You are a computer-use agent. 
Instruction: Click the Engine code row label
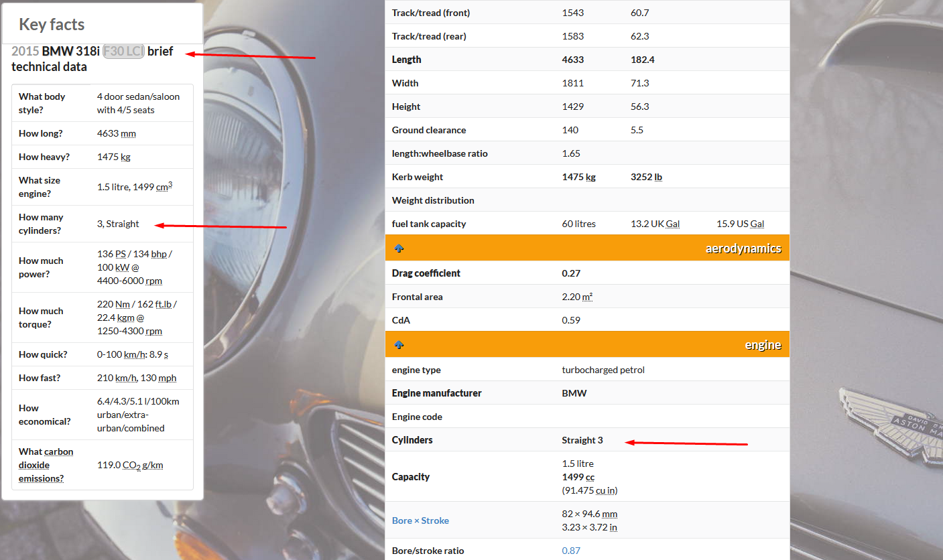(x=417, y=417)
